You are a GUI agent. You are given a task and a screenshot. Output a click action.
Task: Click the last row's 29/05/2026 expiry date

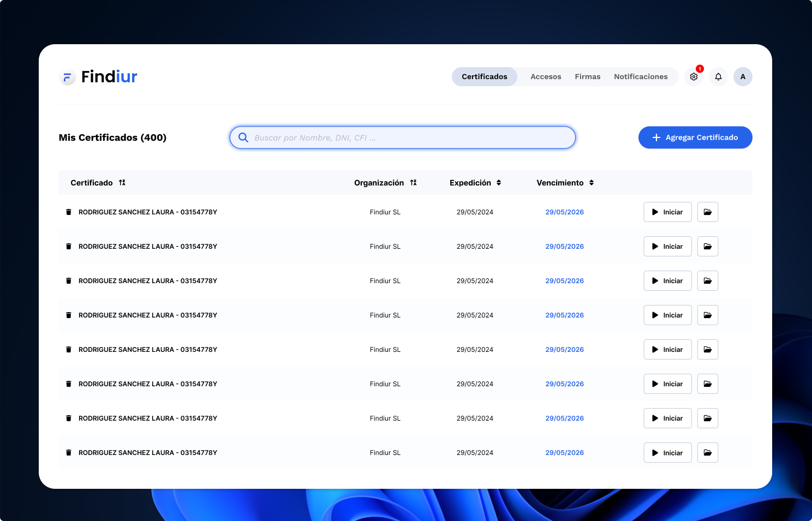tap(565, 453)
